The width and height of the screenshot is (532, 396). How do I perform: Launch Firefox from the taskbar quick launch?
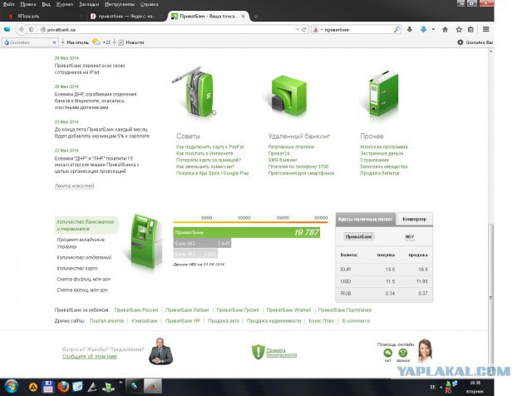(x=63, y=387)
